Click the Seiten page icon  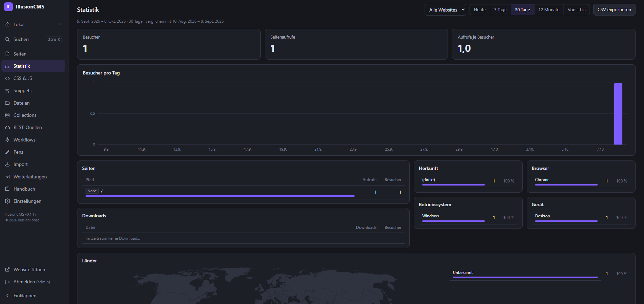pyautogui.click(x=7, y=54)
